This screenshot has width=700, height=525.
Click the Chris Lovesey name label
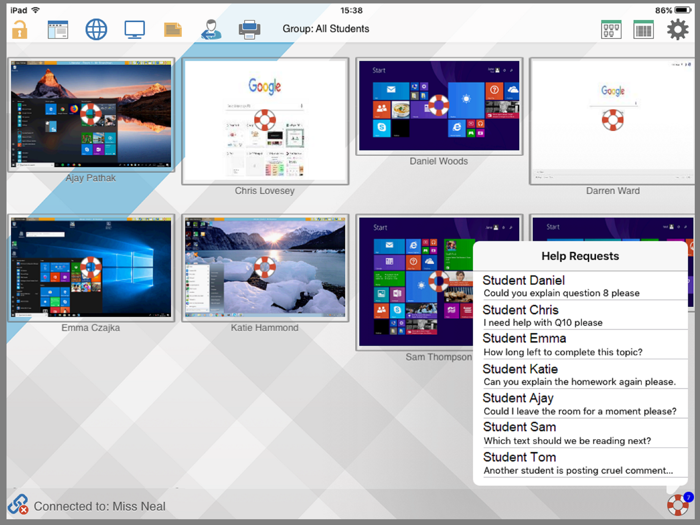tap(265, 191)
